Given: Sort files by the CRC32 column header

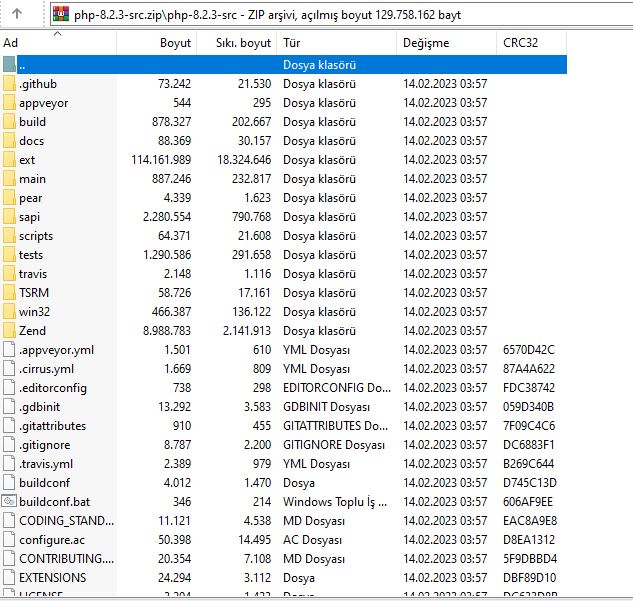Looking at the screenshot, I should (531, 43).
